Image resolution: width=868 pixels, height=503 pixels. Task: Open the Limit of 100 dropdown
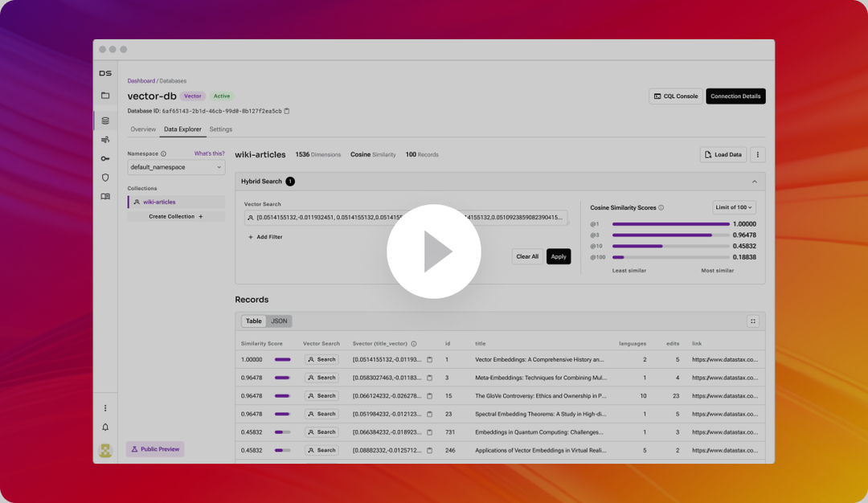coord(734,207)
